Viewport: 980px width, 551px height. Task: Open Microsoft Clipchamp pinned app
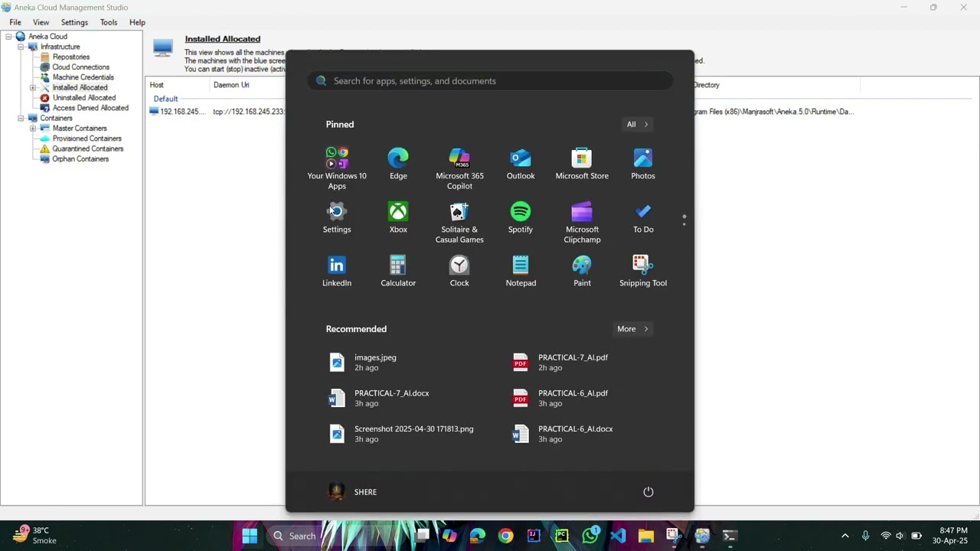[582, 222]
